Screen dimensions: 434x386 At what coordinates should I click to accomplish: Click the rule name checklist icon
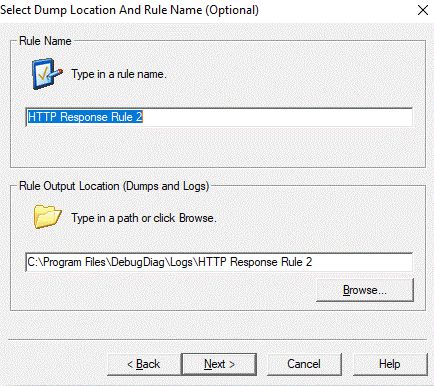click(x=47, y=74)
